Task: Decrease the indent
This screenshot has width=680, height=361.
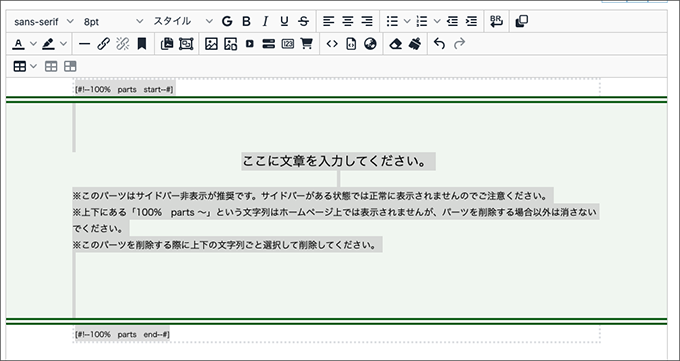Action: click(452, 21)
